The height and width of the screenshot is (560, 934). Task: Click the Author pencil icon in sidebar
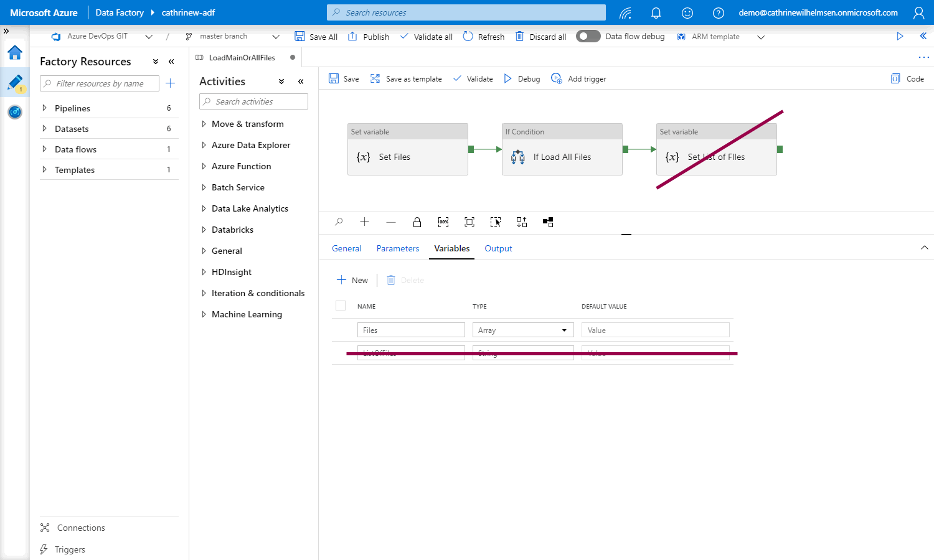click(x=15, y=82)
